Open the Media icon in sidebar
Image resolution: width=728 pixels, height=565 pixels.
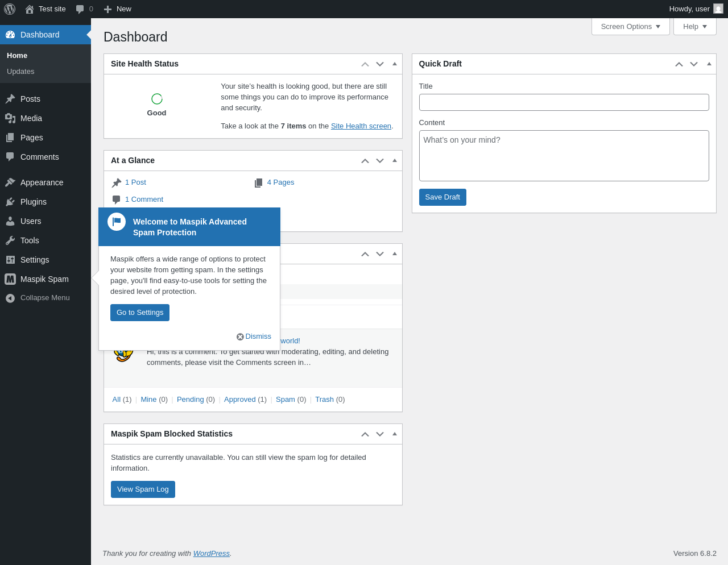click(10, 118)
